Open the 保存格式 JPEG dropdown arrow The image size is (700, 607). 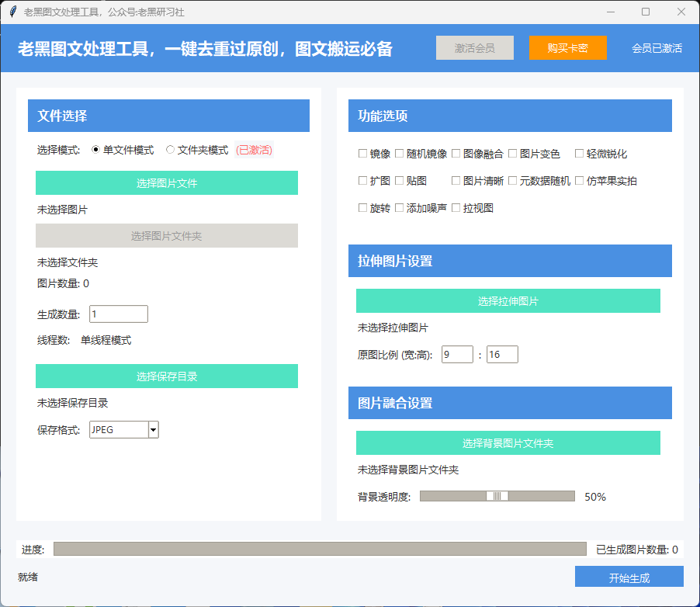pyautogui.click(x=153, y=429)
